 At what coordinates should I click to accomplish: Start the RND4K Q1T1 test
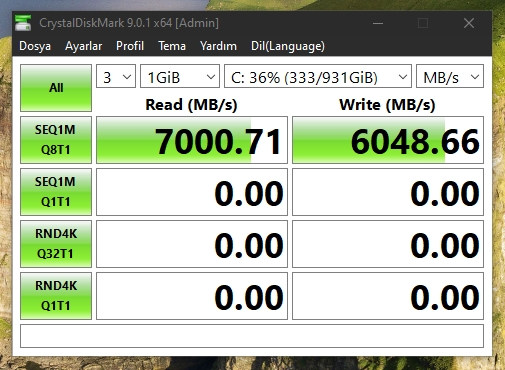click(56, 296)
